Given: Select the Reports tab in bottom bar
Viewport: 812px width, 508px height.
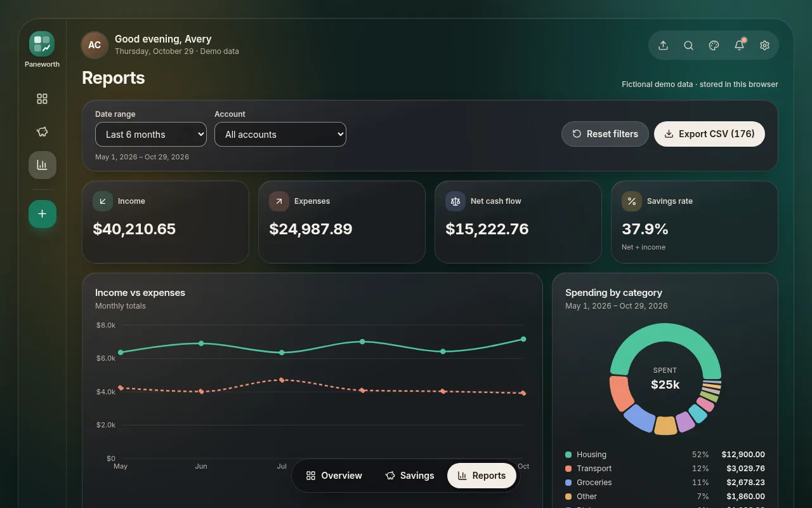Looking at the screenshot, I should (481, 476).
